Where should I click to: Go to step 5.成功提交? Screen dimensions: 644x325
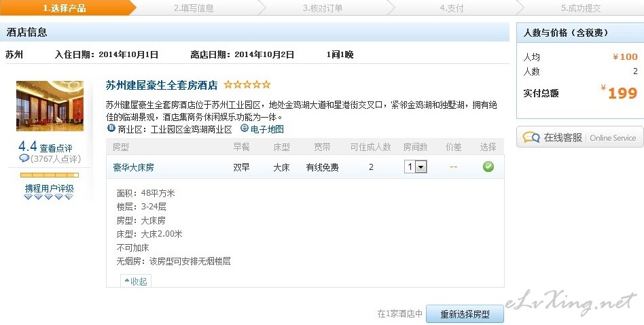580,7
